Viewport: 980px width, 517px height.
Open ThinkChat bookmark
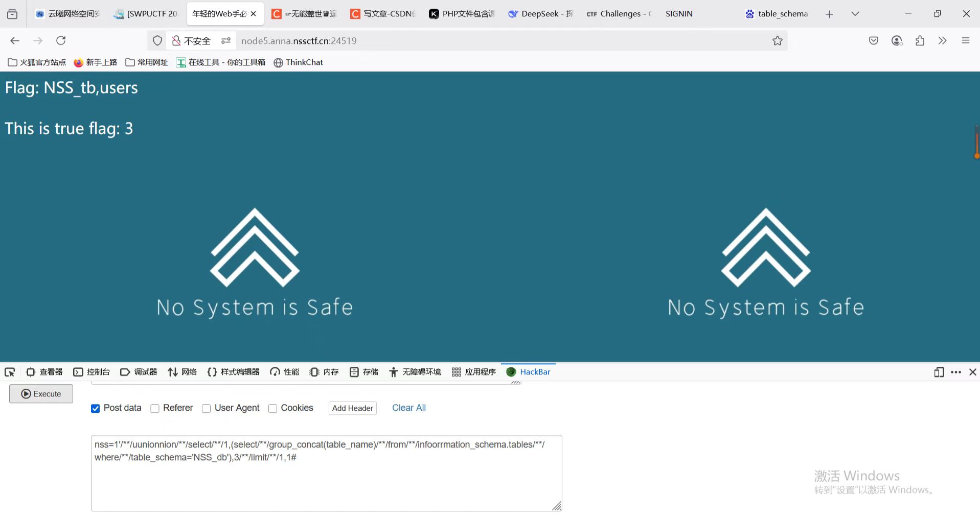coord(299,62)
